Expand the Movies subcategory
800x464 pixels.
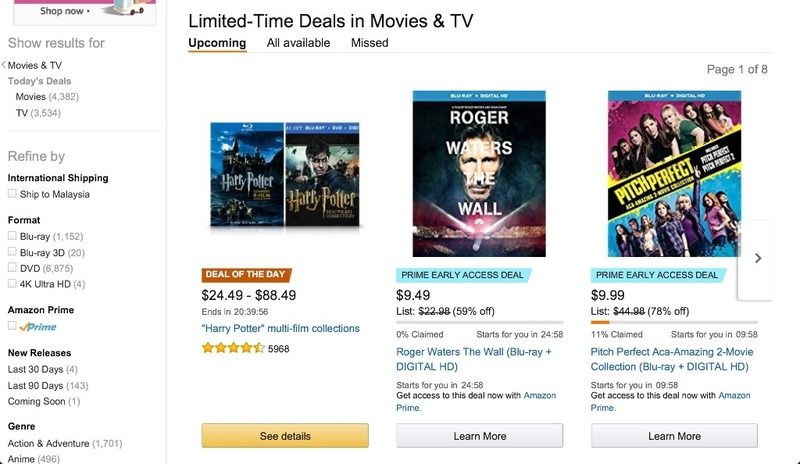click(x=30, y=97)
